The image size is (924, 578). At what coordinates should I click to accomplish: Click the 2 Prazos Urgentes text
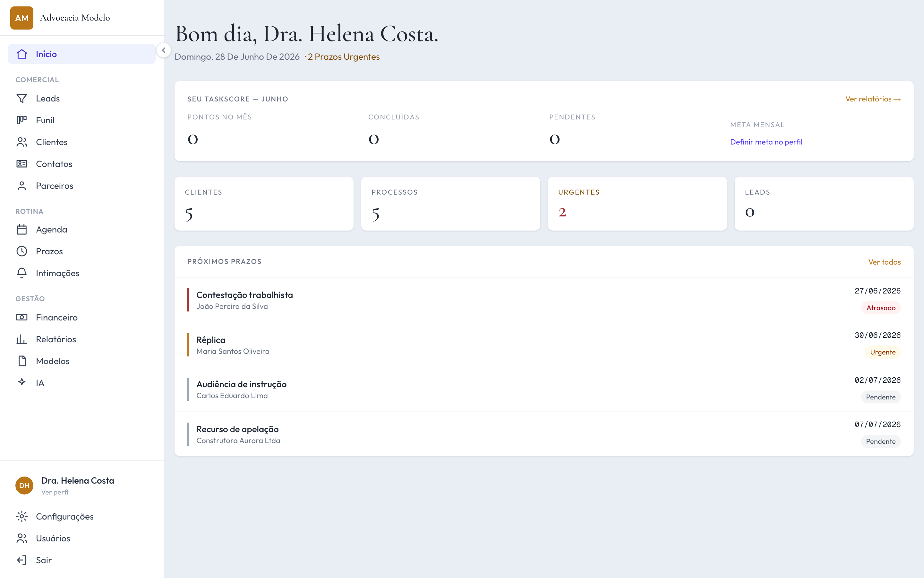344,57
